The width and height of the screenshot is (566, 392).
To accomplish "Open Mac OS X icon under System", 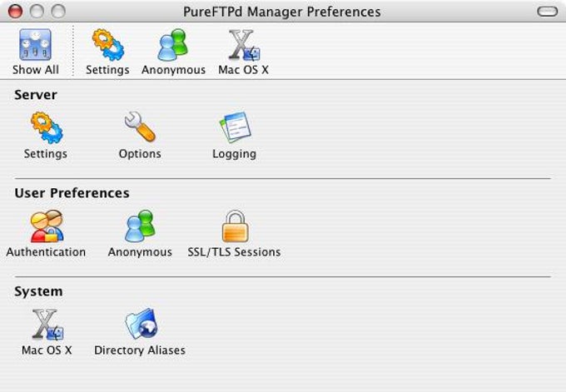I will coord(47,324).
